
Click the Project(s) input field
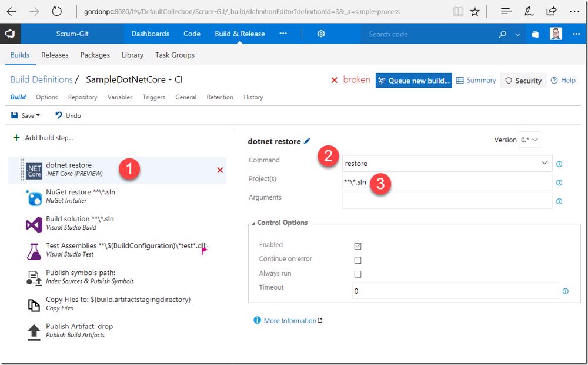coord(447,182)
